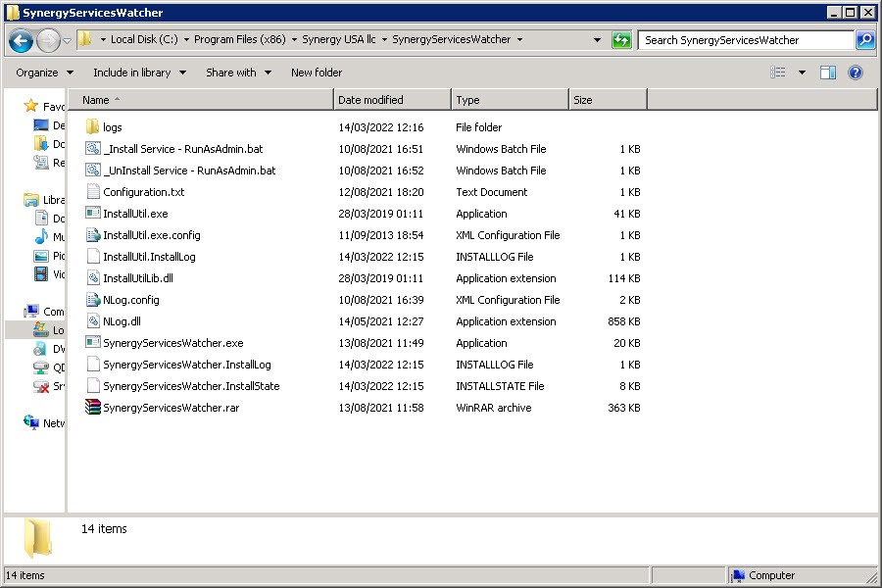882x588 pixels.
Task: Sort files by Name column header
Action: tap(201, 100)
